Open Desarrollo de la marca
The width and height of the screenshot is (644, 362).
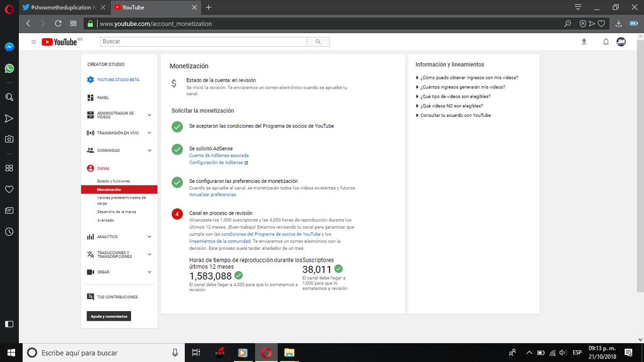[116, 212]
